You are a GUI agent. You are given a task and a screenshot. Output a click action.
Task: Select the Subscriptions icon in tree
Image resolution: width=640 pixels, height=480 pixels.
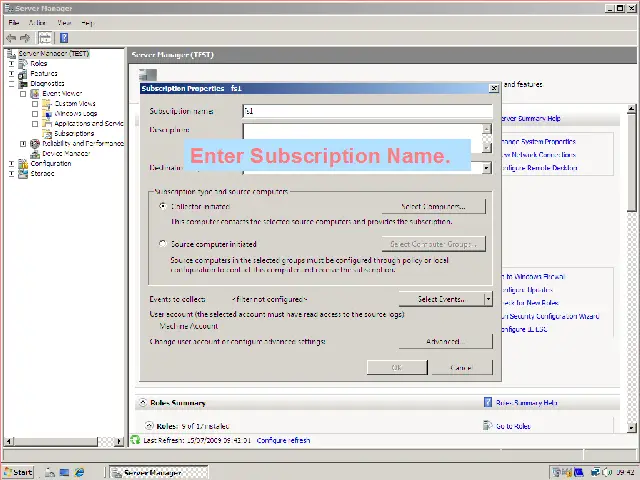[x=47, y=133]
